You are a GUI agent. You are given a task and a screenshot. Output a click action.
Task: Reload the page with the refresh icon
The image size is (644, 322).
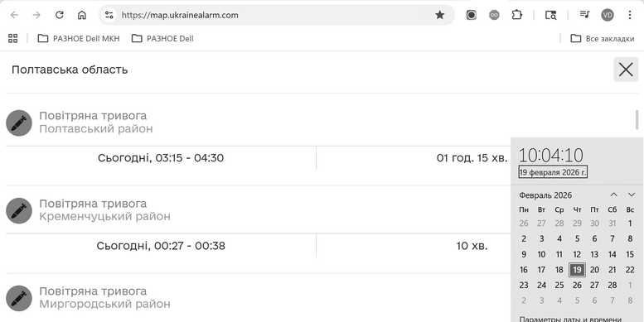click(60, 15)
